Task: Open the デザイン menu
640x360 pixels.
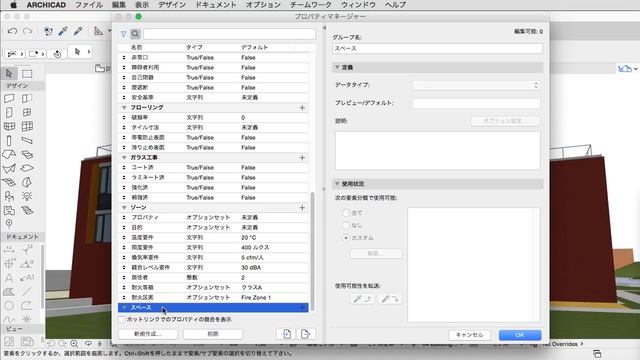Action: pos(172,5)
